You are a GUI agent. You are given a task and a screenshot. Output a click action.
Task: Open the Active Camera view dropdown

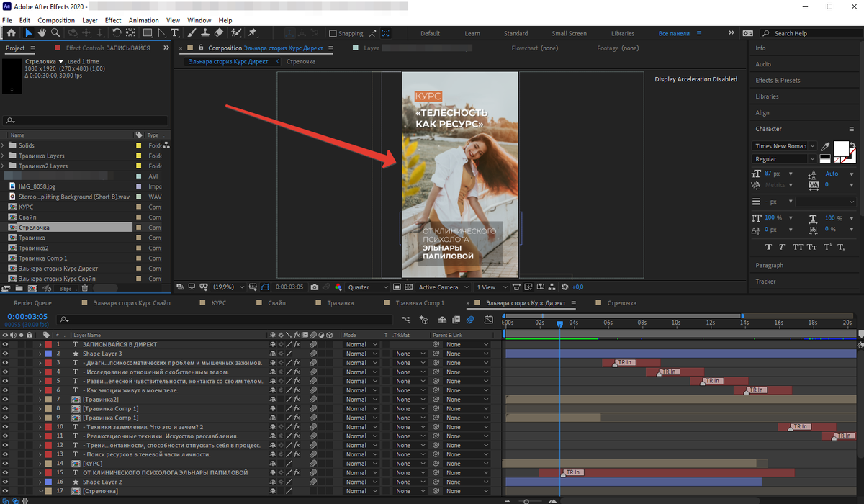coord(444,287)
